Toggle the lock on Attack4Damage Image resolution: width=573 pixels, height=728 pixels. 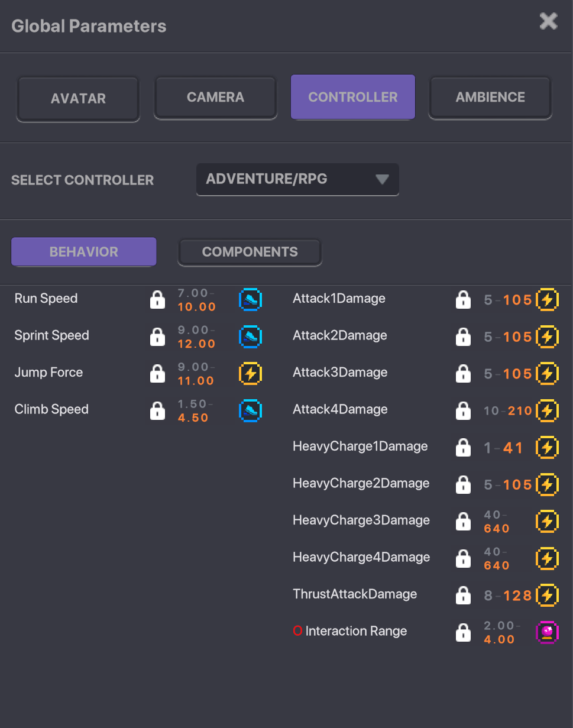click(463, 410)
